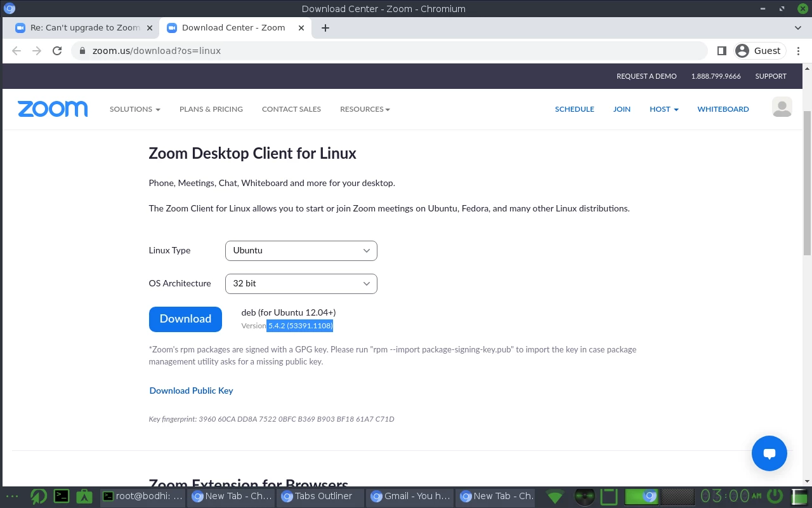Viewport: 812px width, 508px height.
Task: Reload the page
Action: (57, 51)
